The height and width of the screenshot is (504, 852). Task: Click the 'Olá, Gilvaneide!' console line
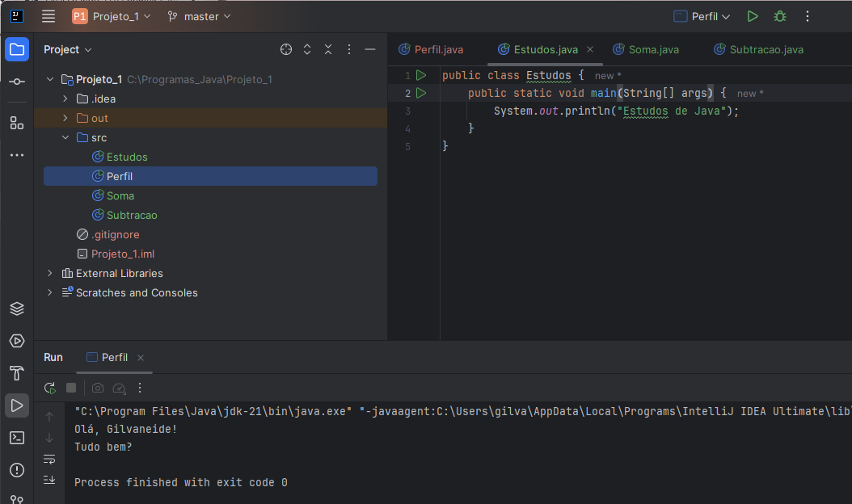point(125,429)
